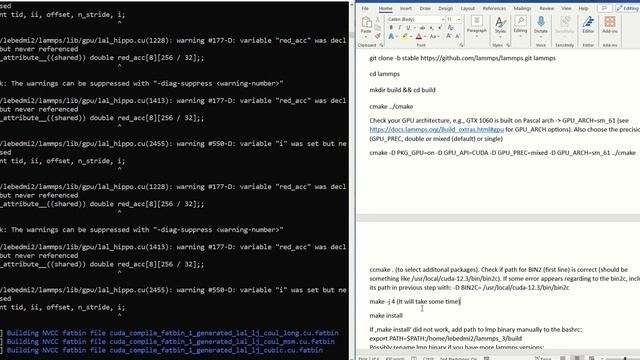Switch to the Mailings tab
The image size is (640, 360).
(522, 8)
